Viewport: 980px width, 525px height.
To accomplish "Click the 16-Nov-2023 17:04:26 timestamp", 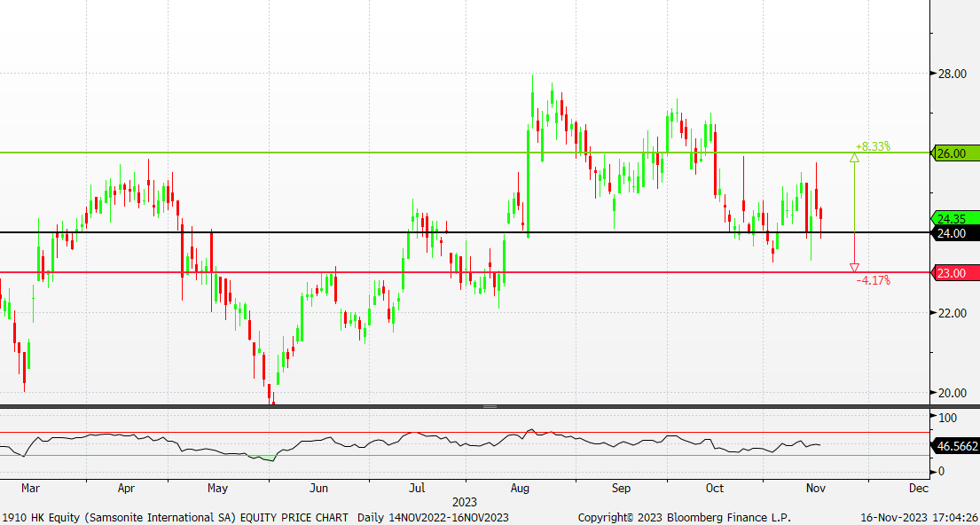I will point(920,518).
